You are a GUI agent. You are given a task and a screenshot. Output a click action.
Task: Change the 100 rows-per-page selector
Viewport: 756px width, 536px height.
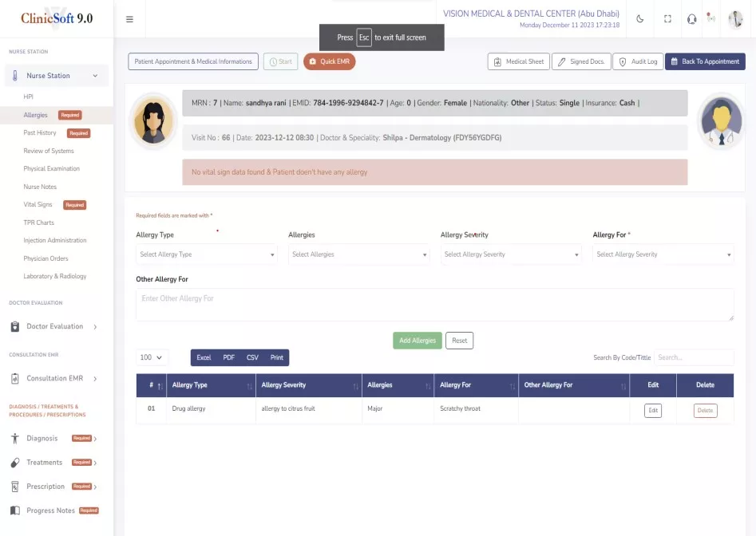(151, 358)
